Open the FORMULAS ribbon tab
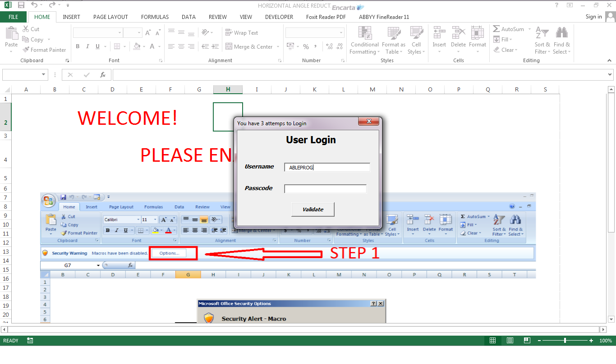 155,17
